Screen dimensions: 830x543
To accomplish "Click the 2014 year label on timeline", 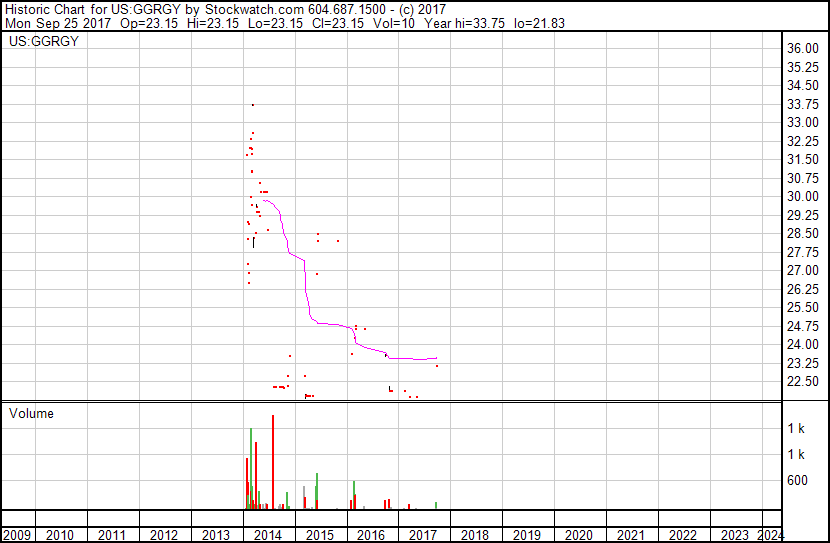I will (268, 535).
